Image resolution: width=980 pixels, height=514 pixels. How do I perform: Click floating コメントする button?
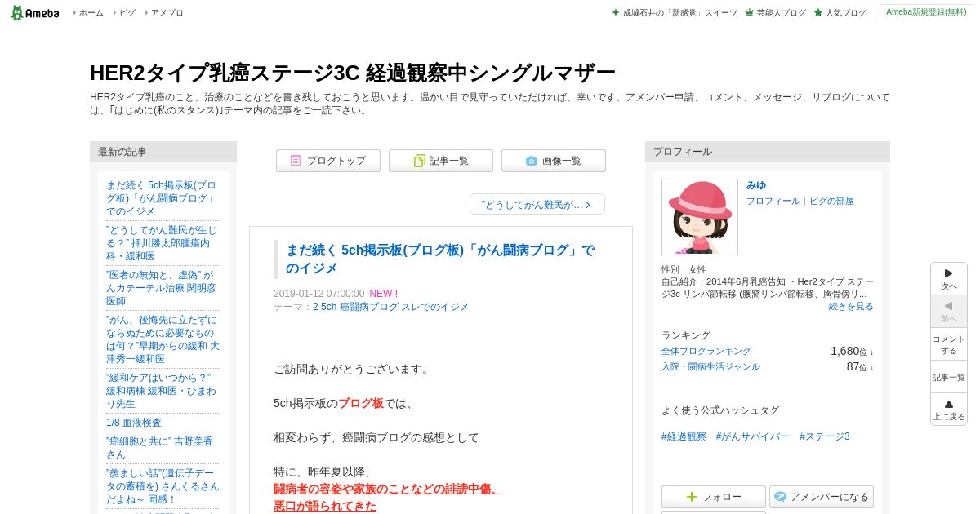coord(949,344)
